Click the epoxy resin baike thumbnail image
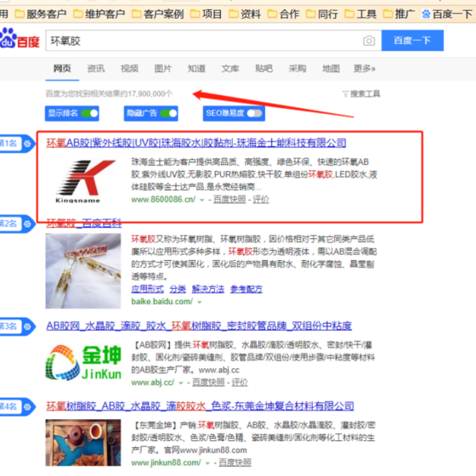The width and height of the screenshot is (476, 476). [x=83, y=271]
